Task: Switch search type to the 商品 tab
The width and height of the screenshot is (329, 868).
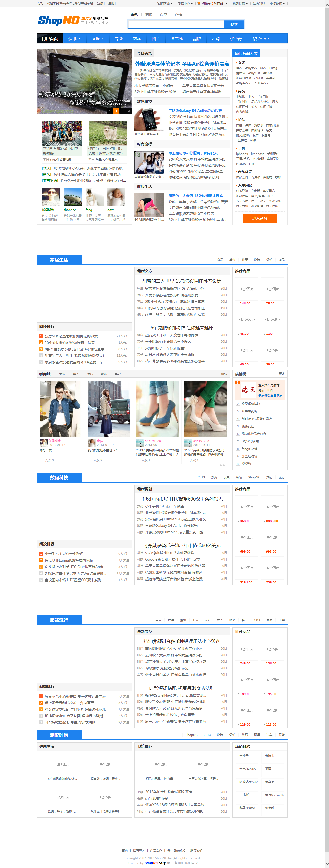Action: coord(163,15)
